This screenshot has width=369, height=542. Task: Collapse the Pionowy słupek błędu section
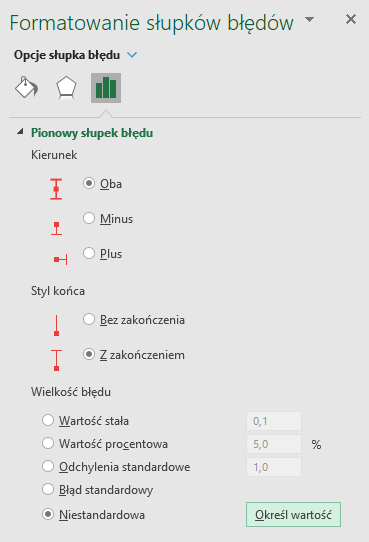point(20,131)
